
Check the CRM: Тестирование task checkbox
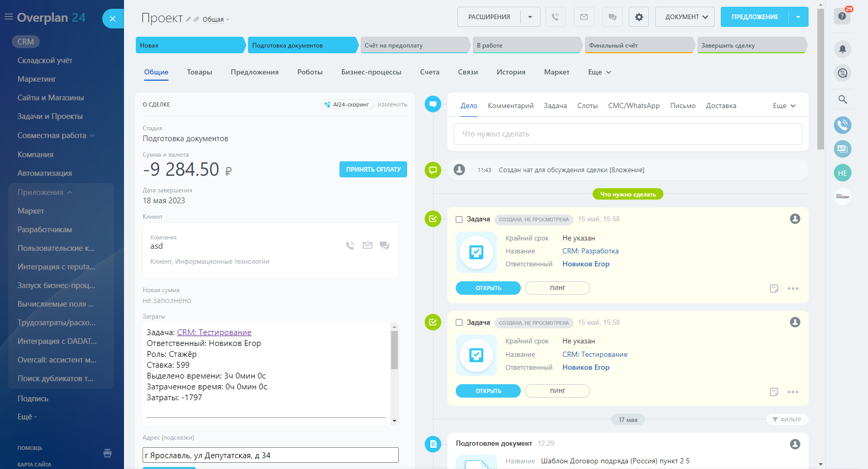(459, 323)
